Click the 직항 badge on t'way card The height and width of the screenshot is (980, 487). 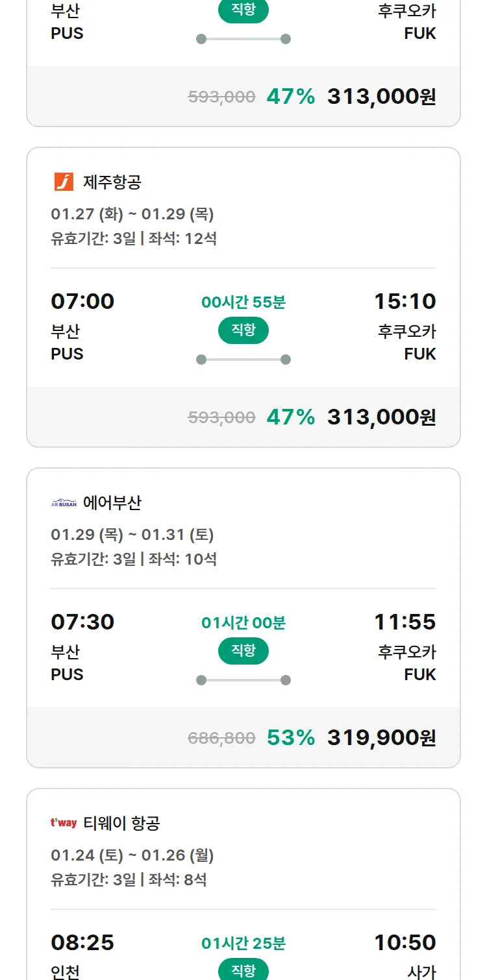(243, 970)
